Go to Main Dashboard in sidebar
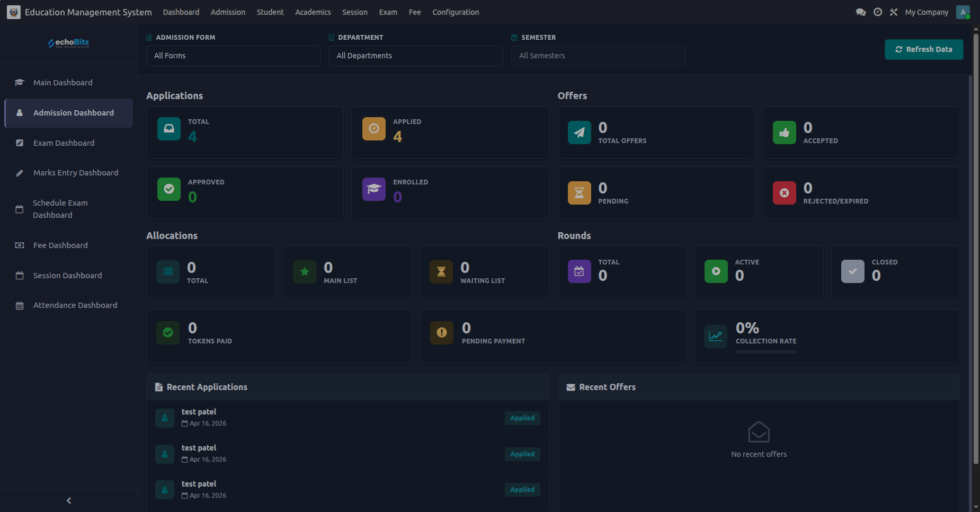Viewport: 980px width, 512px height. click(69, 83)
